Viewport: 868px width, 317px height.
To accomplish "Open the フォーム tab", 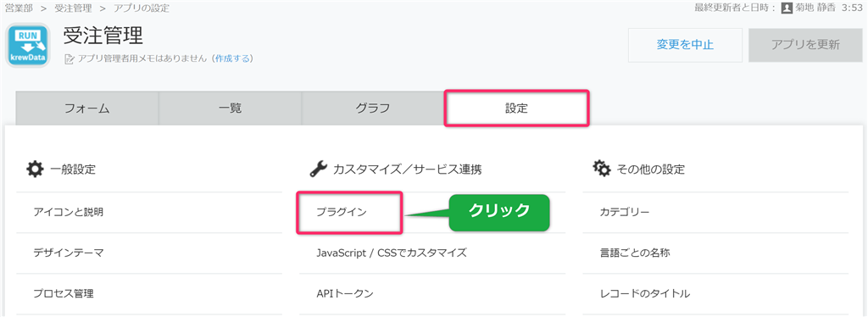I will pos(87,108).
